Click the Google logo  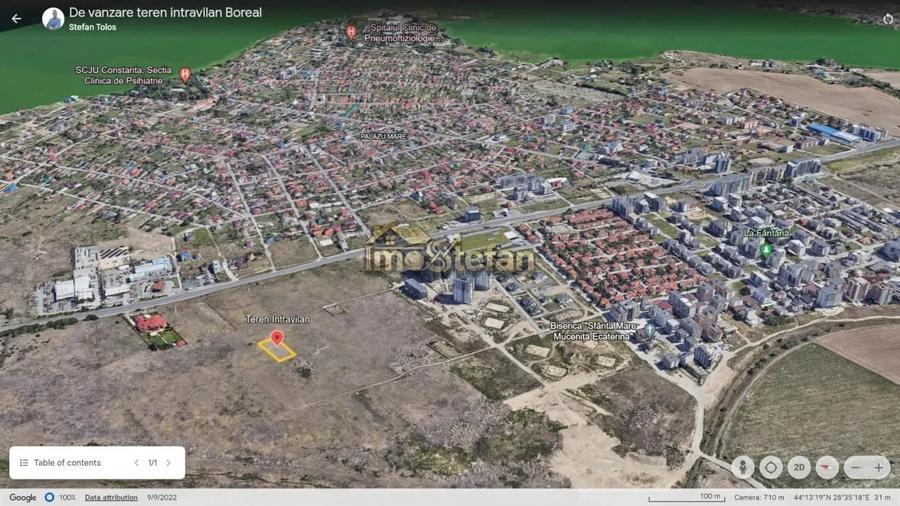[x=22, y=497]
